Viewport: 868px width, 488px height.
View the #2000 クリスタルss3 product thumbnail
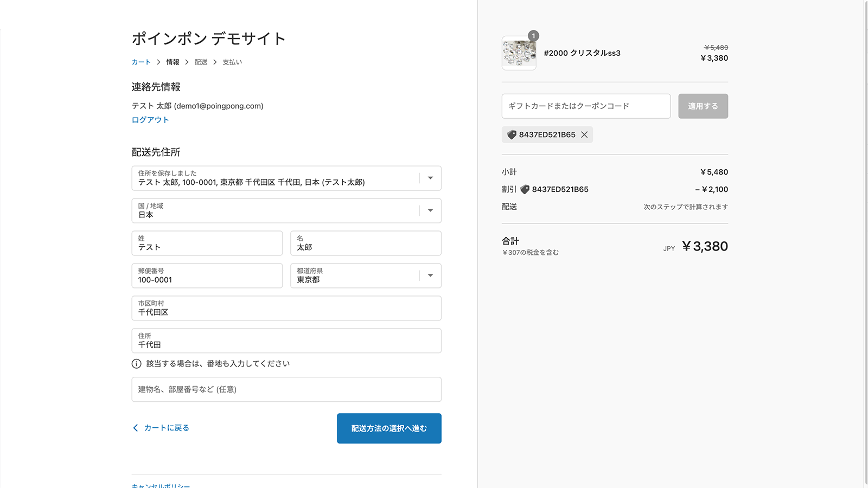(519, 53)
